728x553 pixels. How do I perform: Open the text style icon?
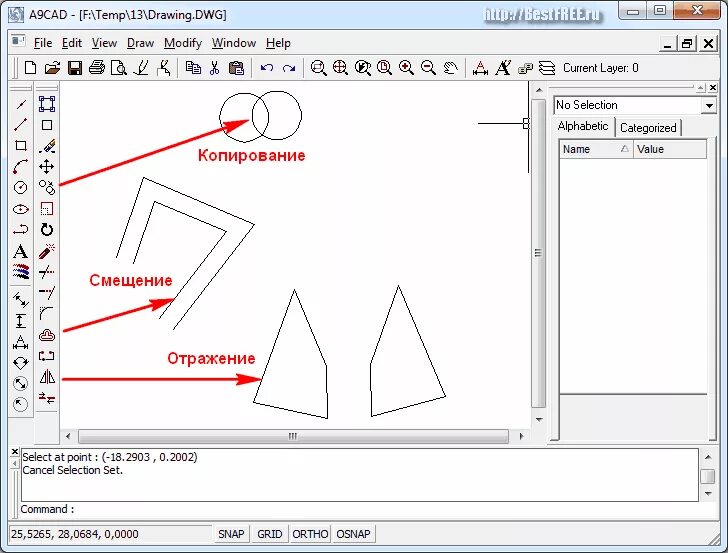coord(503,68)
